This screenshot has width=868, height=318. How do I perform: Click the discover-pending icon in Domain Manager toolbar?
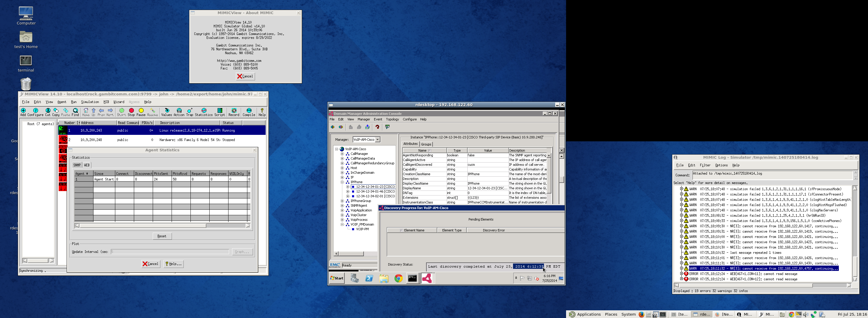[x=387, y=127]
